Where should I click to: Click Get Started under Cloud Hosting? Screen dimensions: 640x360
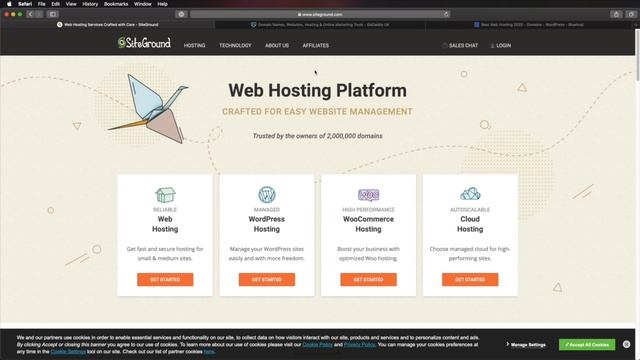point(470,280)
